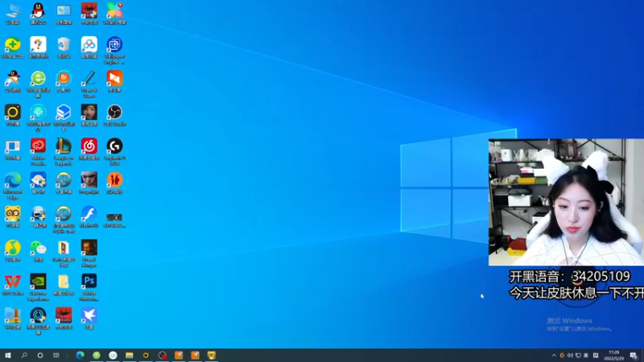Show hidden system tray icons

[x=554, y=356]
